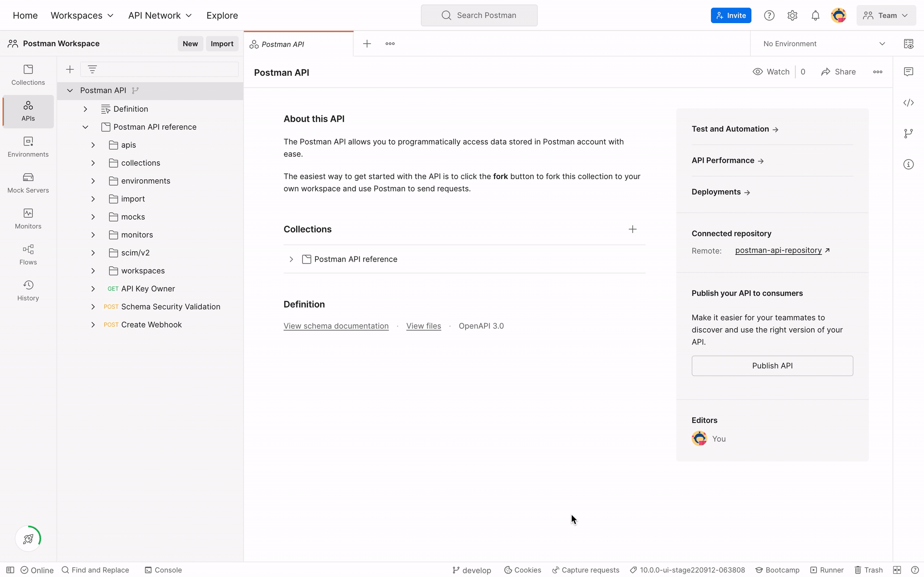Click the bootcamp rocket launchpad icon
This screenshot has width=924, height=577.
28,538
